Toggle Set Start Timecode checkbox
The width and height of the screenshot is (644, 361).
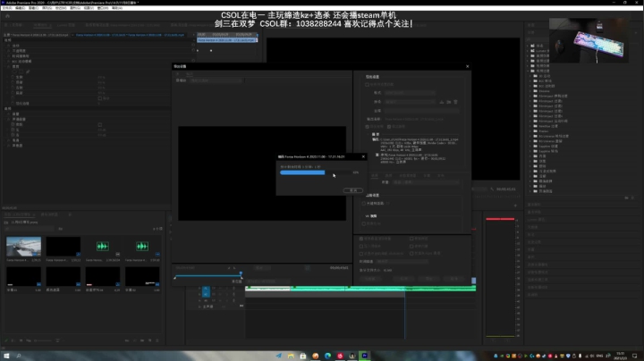tap(361, 254)
